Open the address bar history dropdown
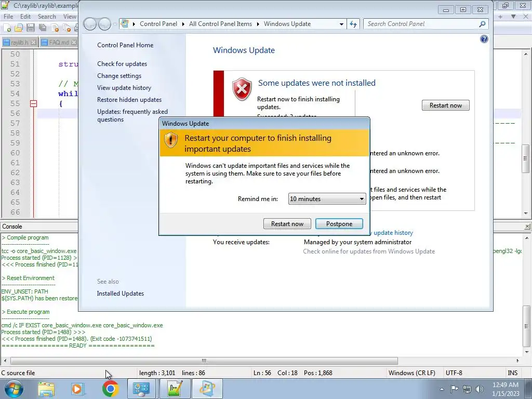This screenshot has width=532, height=399. coord(341,24)
